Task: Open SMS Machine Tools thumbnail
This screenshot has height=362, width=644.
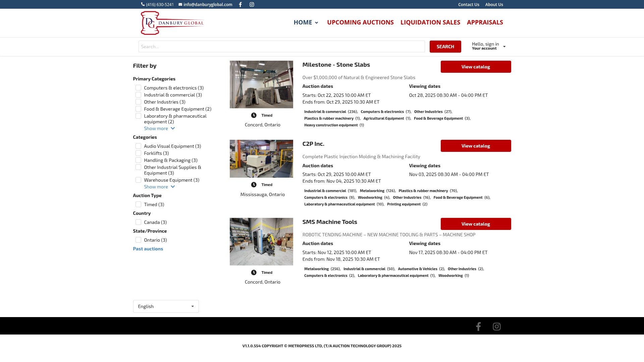Action: tap(261, 242)
